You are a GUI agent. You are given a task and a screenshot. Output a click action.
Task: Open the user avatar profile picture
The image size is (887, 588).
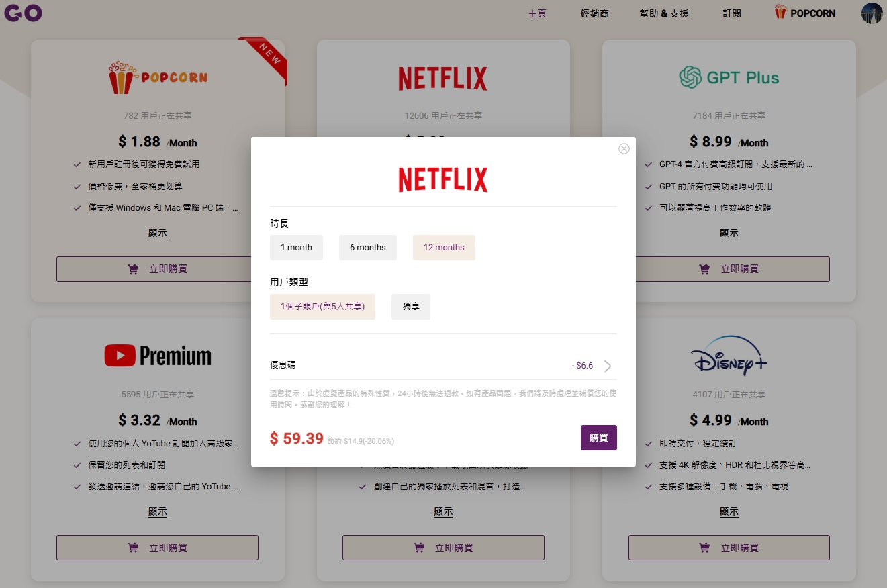coord(872,13)
